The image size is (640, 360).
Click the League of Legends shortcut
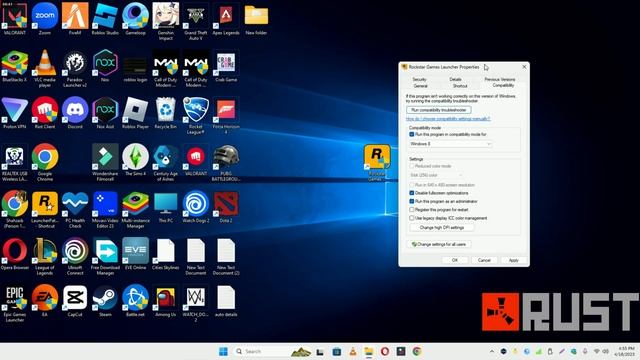(x=45, y=256)
